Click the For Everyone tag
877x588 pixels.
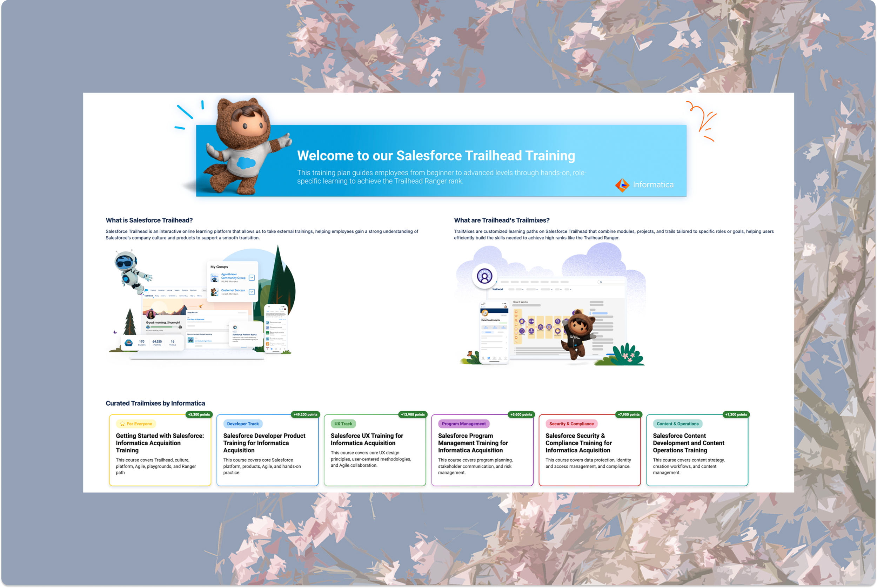[136, 424]
